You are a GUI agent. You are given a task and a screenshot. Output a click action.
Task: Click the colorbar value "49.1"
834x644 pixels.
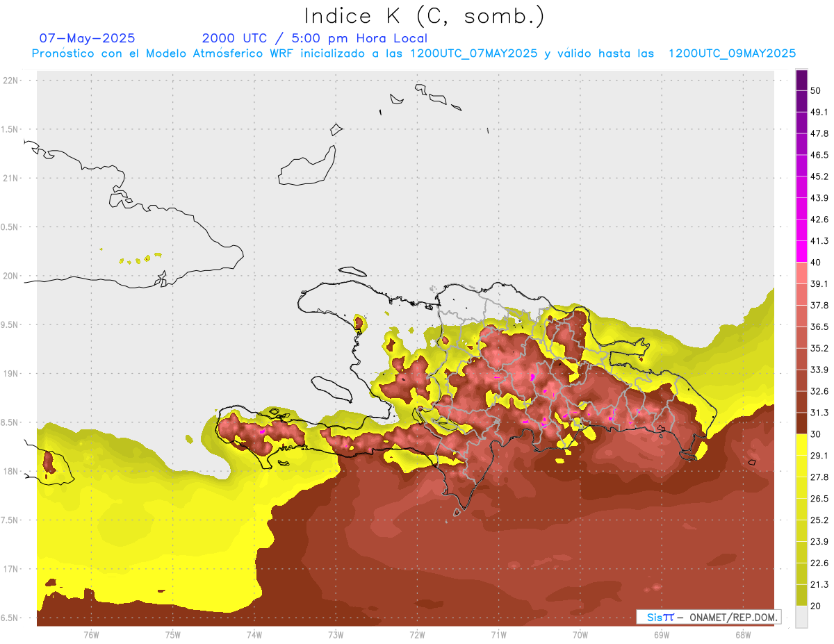click(819, 112)
